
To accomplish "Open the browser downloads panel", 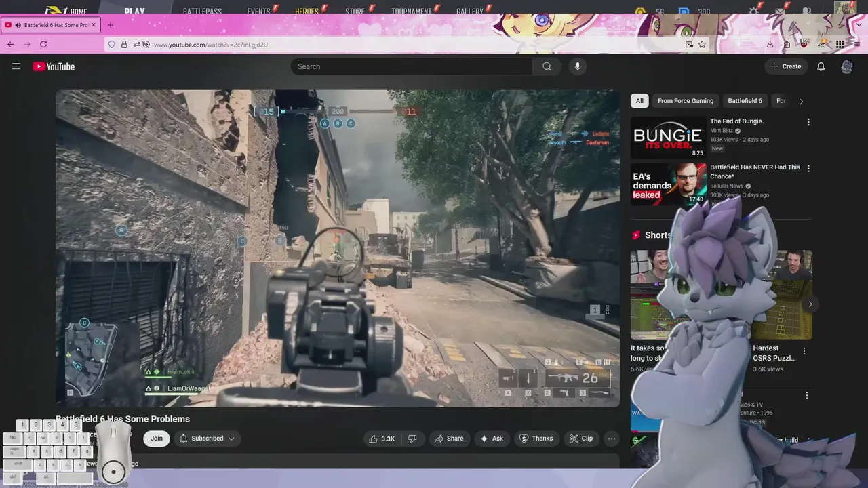I will tap(770, 44).
